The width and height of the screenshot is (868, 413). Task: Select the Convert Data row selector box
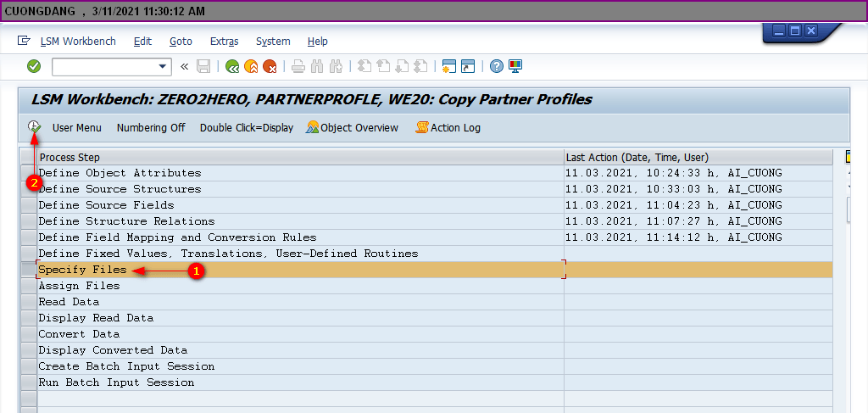point(28,334)
